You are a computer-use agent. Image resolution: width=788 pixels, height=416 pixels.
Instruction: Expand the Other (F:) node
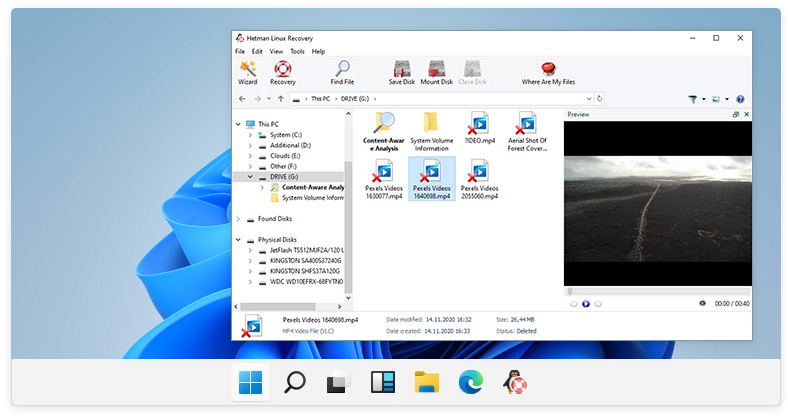point(250,166)
